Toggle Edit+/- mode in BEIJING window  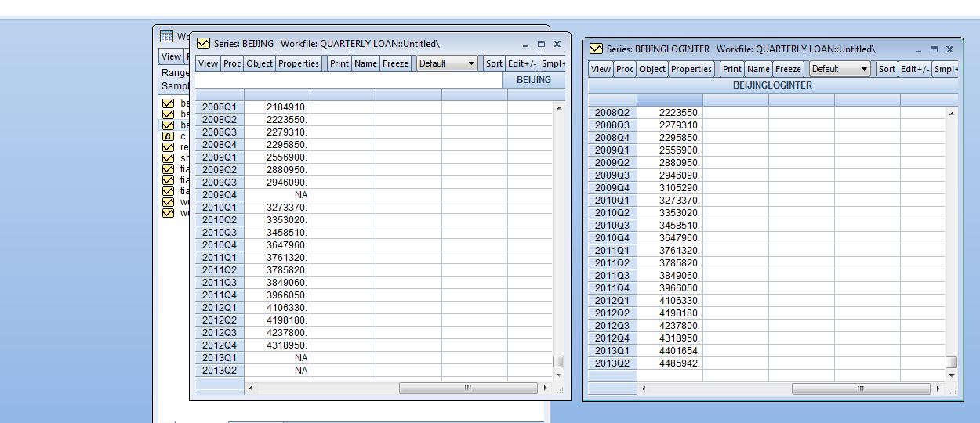coord(522,63)
